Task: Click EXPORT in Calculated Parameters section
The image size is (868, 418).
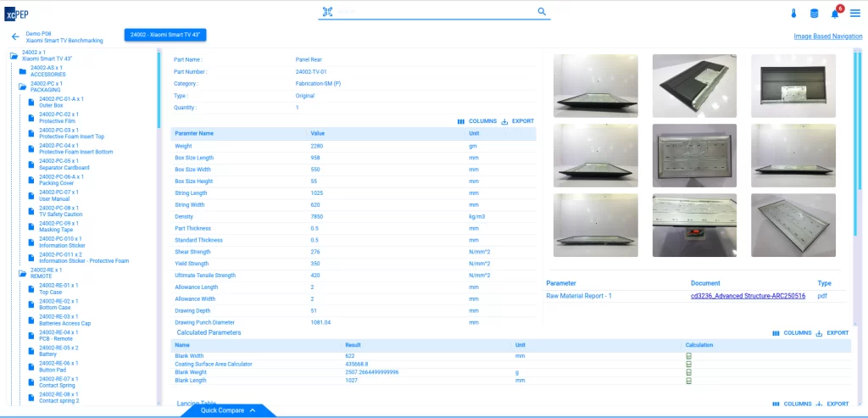Action: 832,333
